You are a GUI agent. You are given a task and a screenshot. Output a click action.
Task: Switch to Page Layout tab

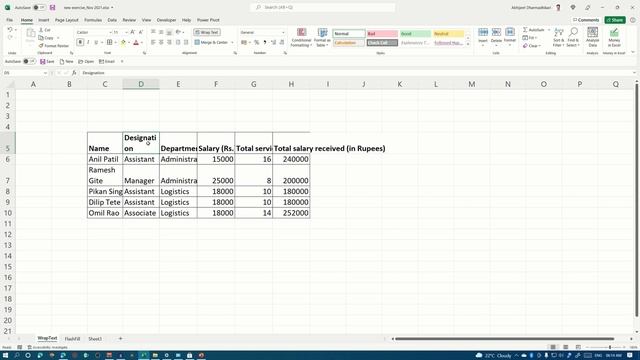67,20
